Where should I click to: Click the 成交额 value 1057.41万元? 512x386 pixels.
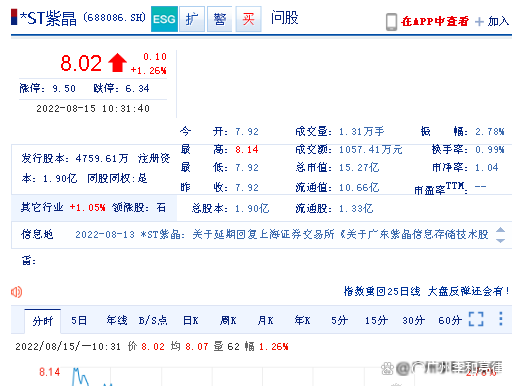pyautogui.click(x=371, y=150)
